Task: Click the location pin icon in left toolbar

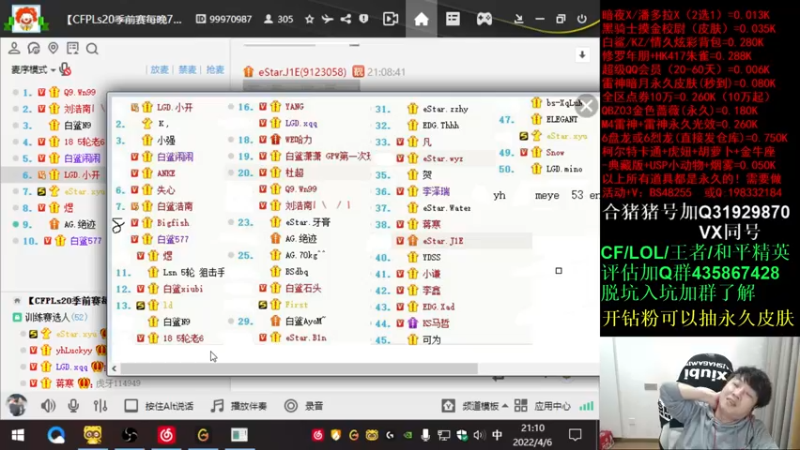Action: pos(53,48)
